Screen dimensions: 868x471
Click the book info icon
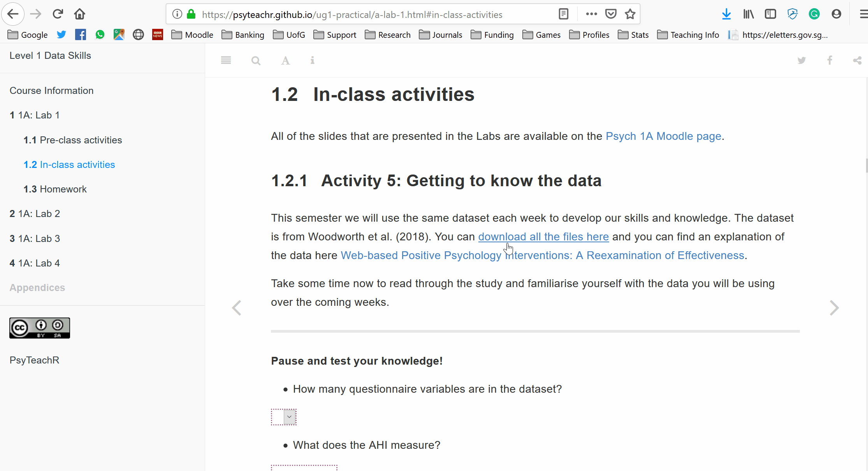[312, 60]
